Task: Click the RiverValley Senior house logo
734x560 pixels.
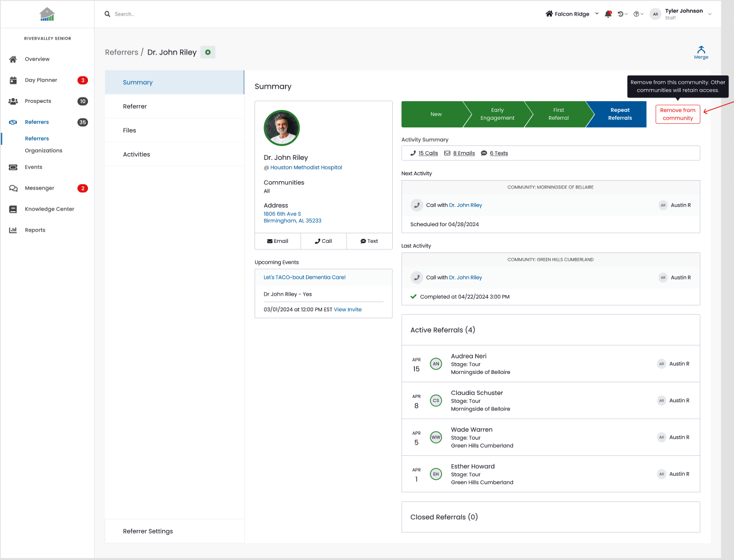Action: tap(47, 14)
